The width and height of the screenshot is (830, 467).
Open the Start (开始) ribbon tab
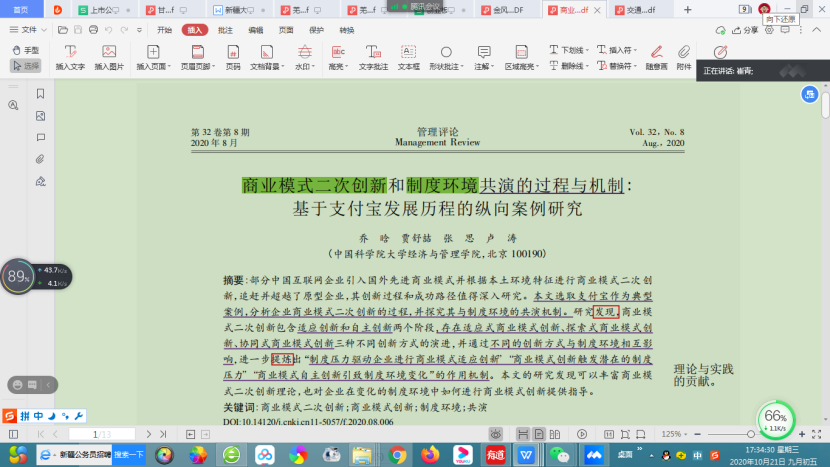click(x=165, y=30)
